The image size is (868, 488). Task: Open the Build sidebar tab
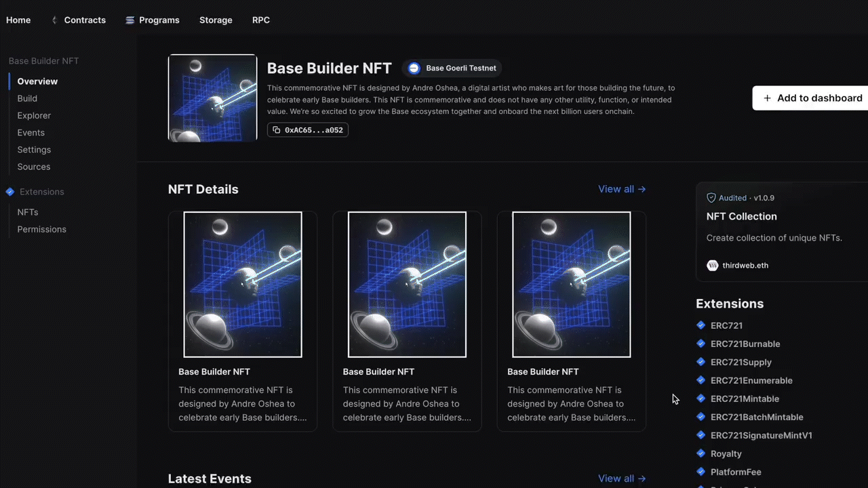[x=27, y=98]
